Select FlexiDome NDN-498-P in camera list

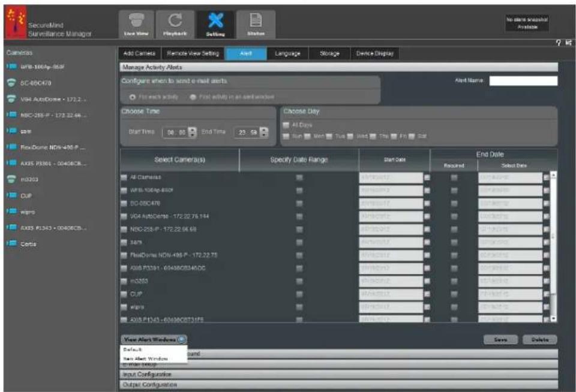[47, 147]
